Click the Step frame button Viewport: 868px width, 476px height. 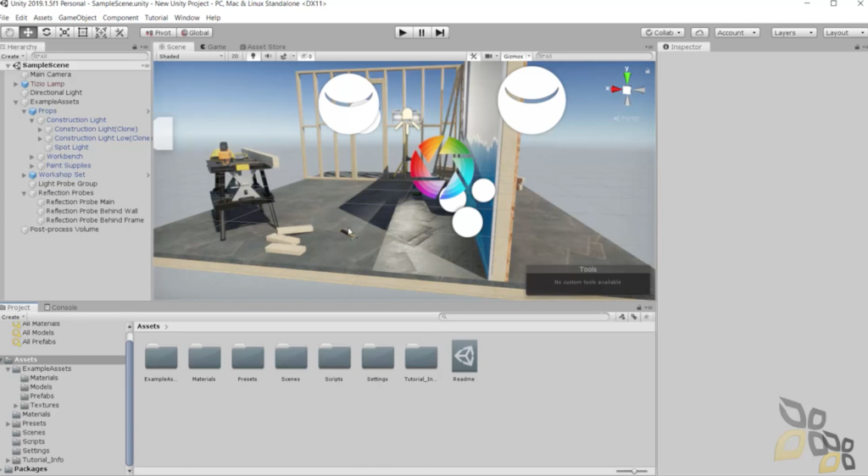click(x=440, y=33)
